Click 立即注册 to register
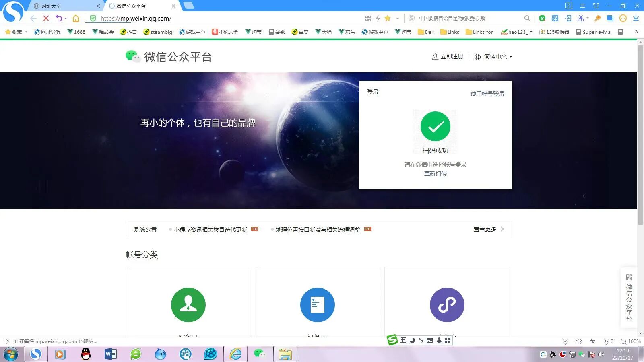The width and height of the screenshot is (644, 362). pos(448,57)
